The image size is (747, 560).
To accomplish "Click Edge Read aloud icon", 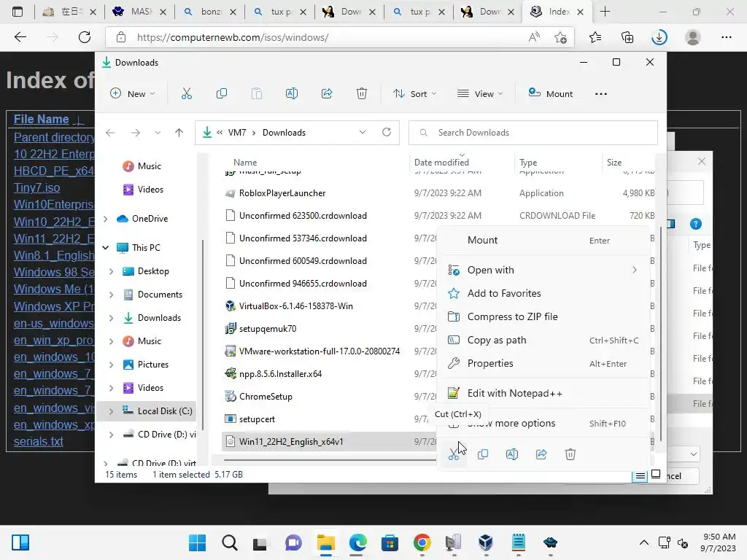I will pos(534,38).
